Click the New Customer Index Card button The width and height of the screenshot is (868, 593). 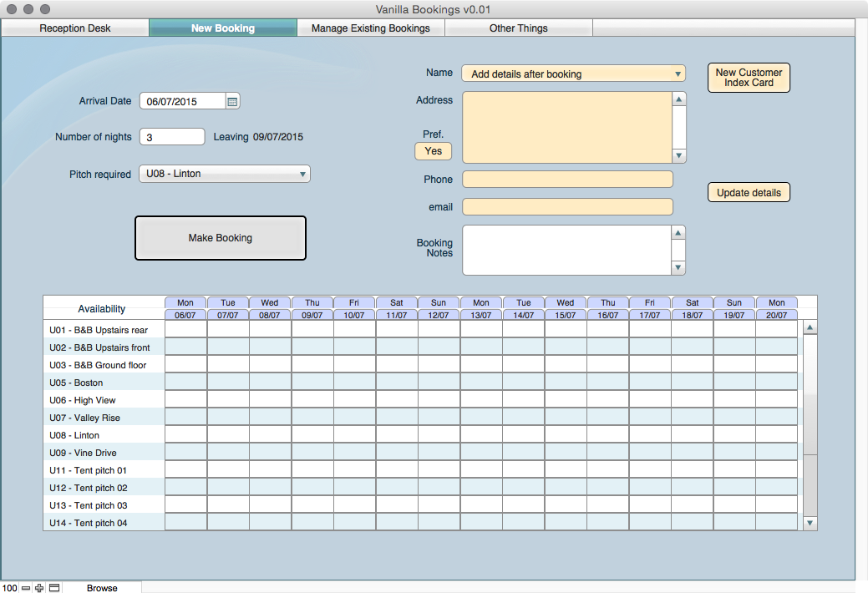pos(749,78)
